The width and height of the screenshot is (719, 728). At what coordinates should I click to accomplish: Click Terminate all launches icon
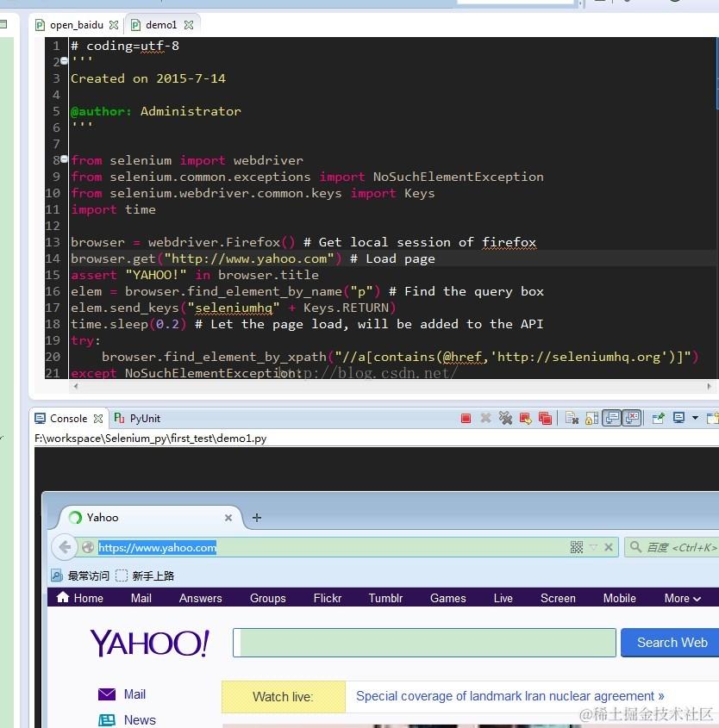pyautogui.click(x=545, y=419)
